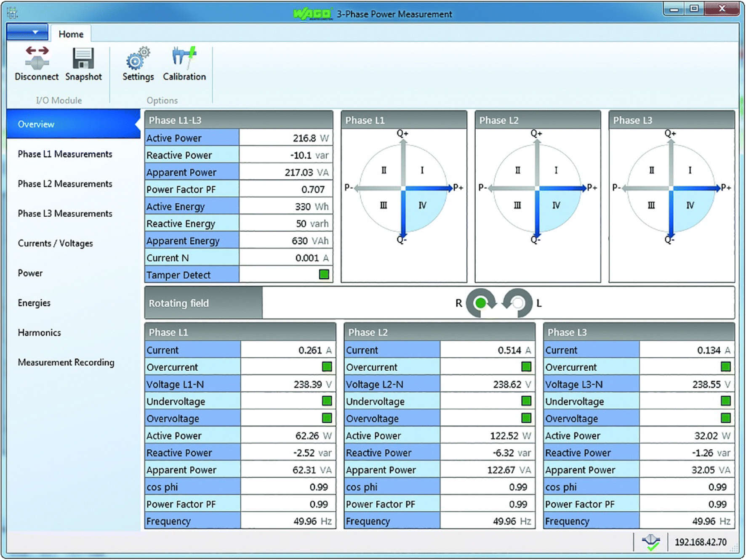The height and width of the screenshot is (560, 746).
Task: Click Phase L3 Undervoltage status indicator
Action: point(725,401)
